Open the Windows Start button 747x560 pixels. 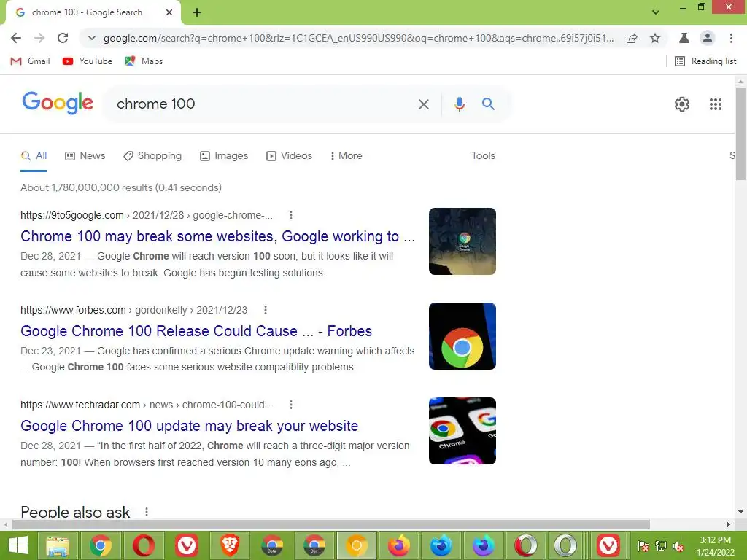pos(18,545)
